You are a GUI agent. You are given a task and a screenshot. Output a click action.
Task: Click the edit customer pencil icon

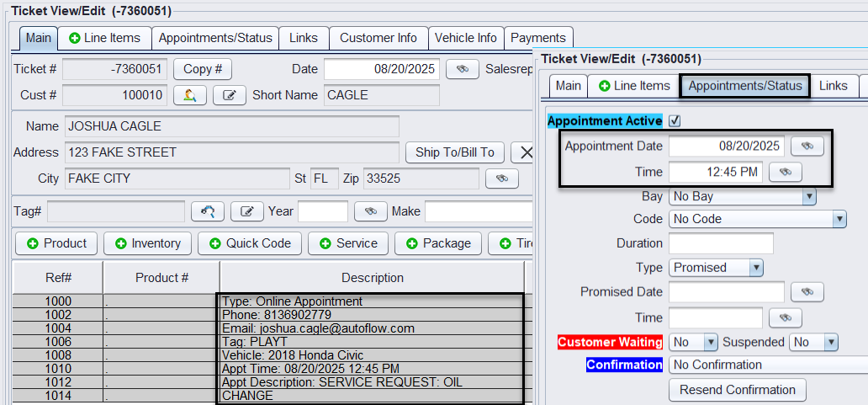click(x=229, y=95)
